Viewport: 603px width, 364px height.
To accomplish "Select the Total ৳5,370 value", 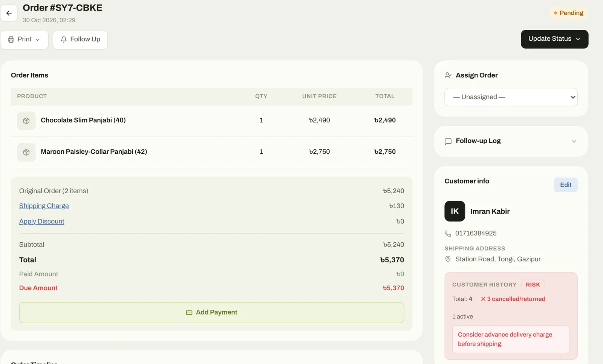I will 392,260.
